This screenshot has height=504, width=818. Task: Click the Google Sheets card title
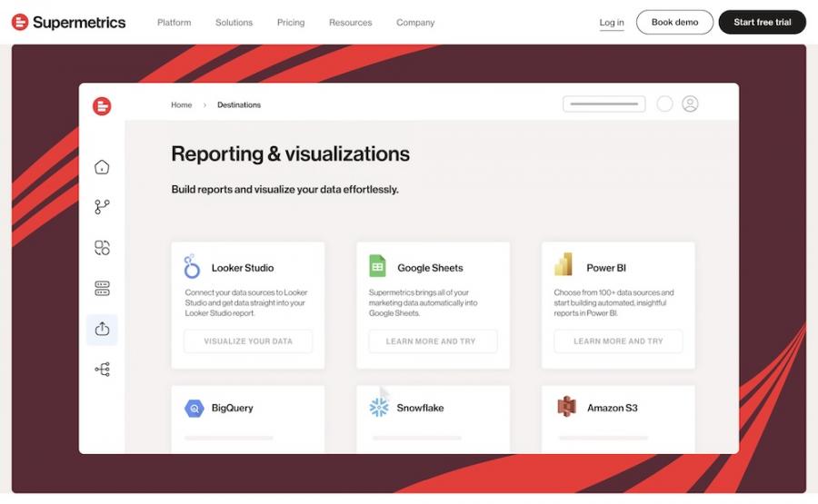tap(430, 268)
